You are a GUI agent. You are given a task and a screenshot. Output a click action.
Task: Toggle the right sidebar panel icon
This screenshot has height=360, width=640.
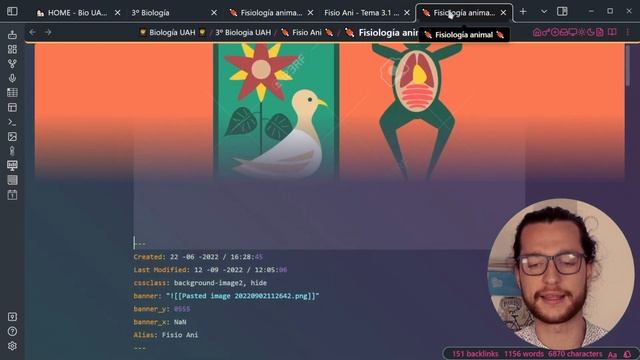(x=562, y=11)
